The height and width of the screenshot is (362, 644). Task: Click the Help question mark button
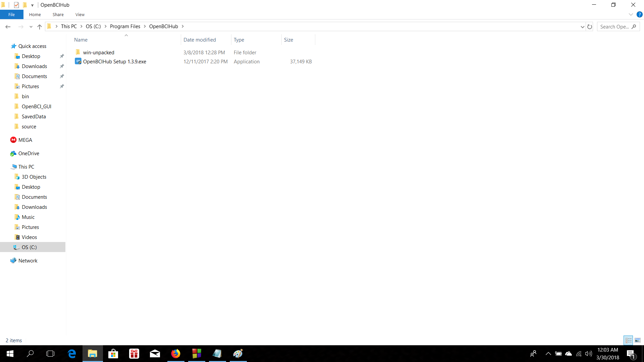point(640,14)
